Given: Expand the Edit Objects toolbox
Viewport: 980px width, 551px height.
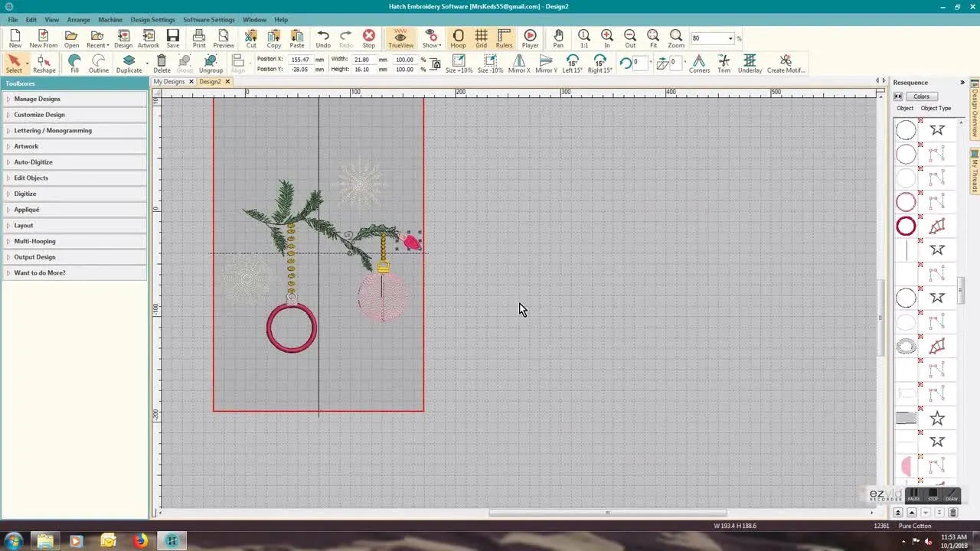Looking at the screenshot, I should (75, 178).
